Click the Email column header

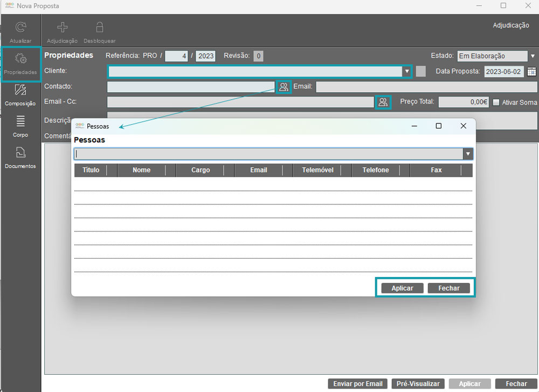258,170
